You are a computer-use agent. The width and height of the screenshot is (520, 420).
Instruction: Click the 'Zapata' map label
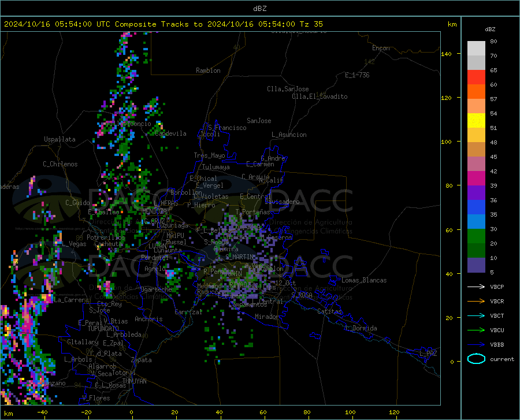(x=142, y=360)
